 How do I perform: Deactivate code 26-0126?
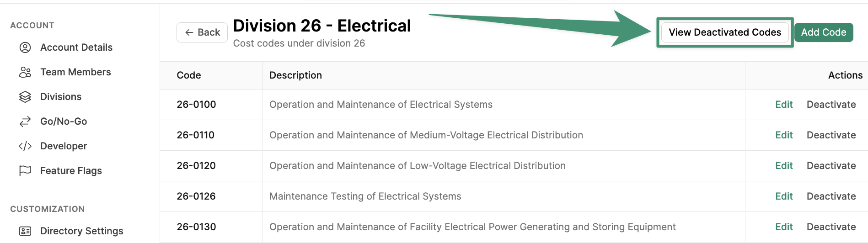pos(831,196)
